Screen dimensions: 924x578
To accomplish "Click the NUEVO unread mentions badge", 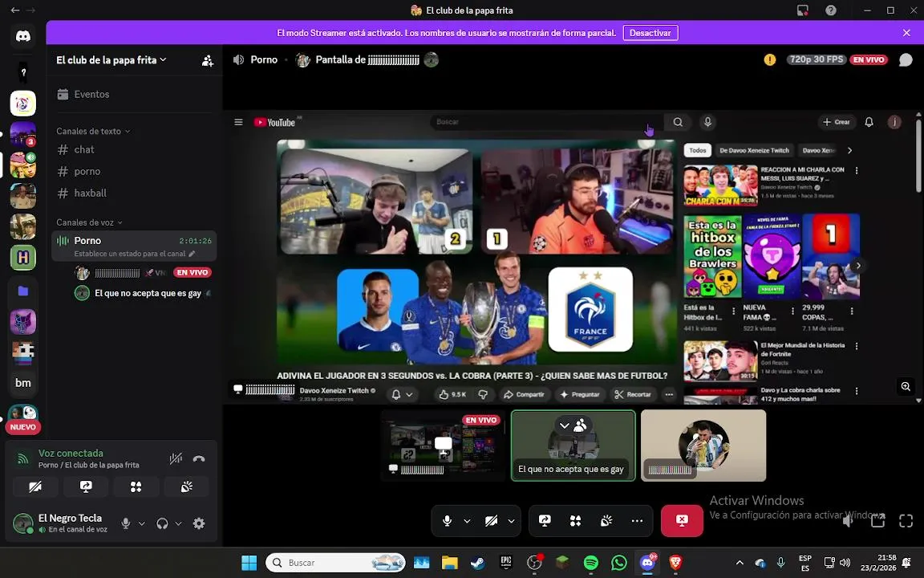I will (23, 427).
